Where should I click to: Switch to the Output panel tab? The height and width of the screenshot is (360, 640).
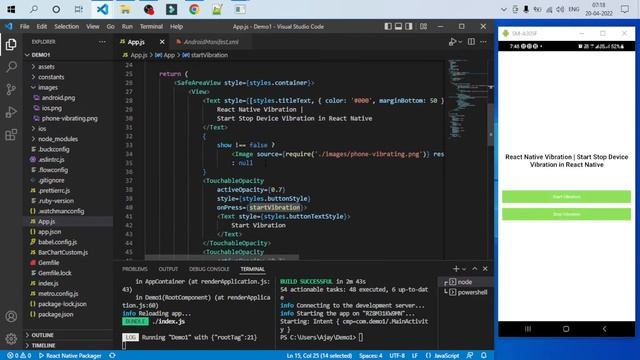tap(168, 269)
